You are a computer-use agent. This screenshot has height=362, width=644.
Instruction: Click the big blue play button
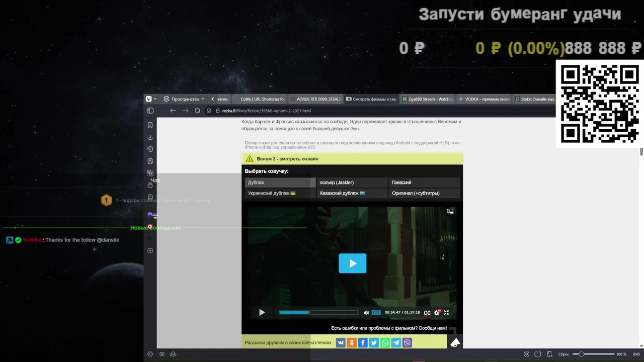(x=352, y=263)
